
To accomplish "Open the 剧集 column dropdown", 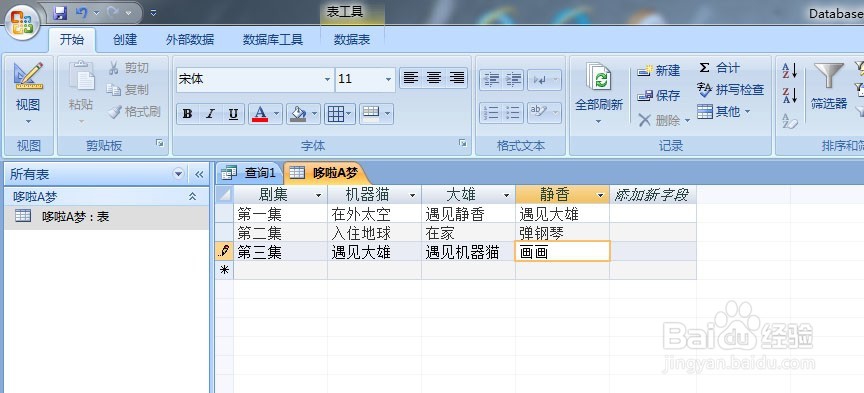I will 318,195.
